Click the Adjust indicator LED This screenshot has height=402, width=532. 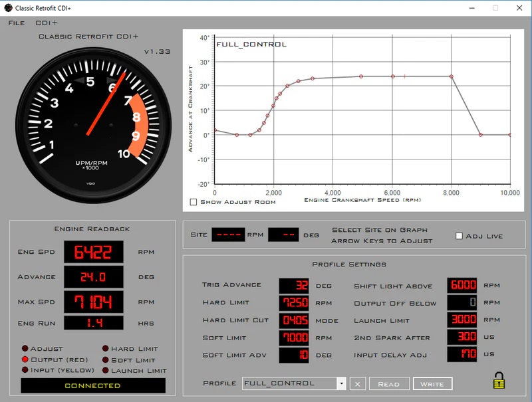coord(25,349)
